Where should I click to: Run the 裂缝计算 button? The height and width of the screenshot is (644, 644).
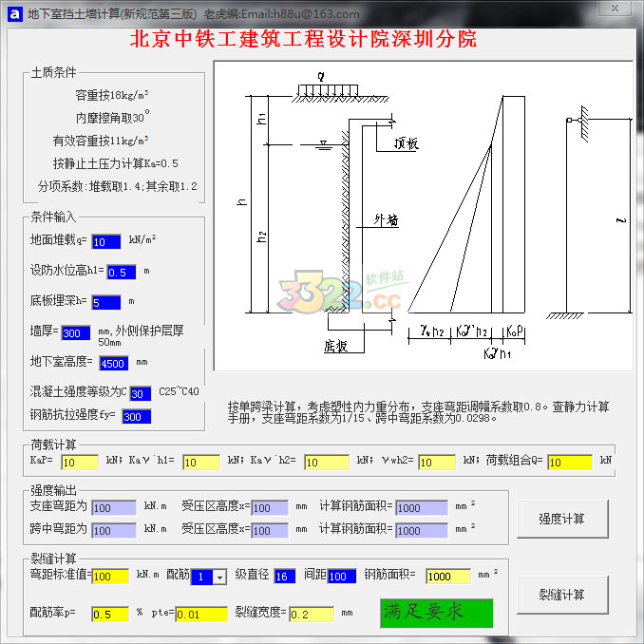click(x=562, y=596)
